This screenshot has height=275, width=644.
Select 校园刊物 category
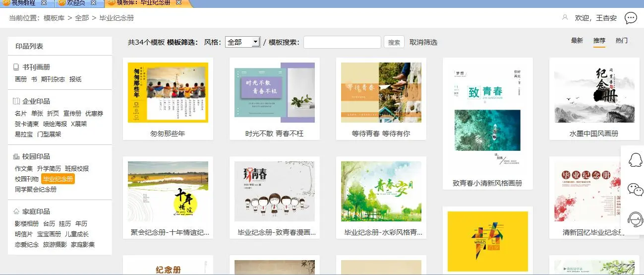tap(27, 179)
